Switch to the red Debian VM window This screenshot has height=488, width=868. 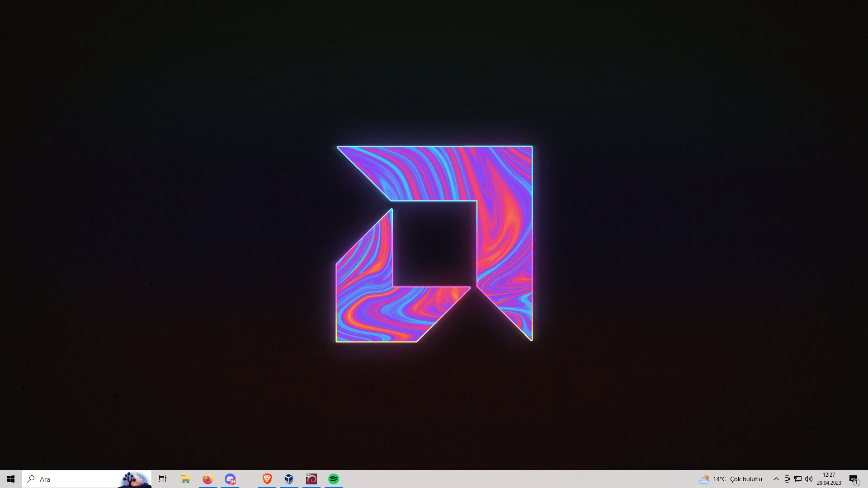(311, 479)
